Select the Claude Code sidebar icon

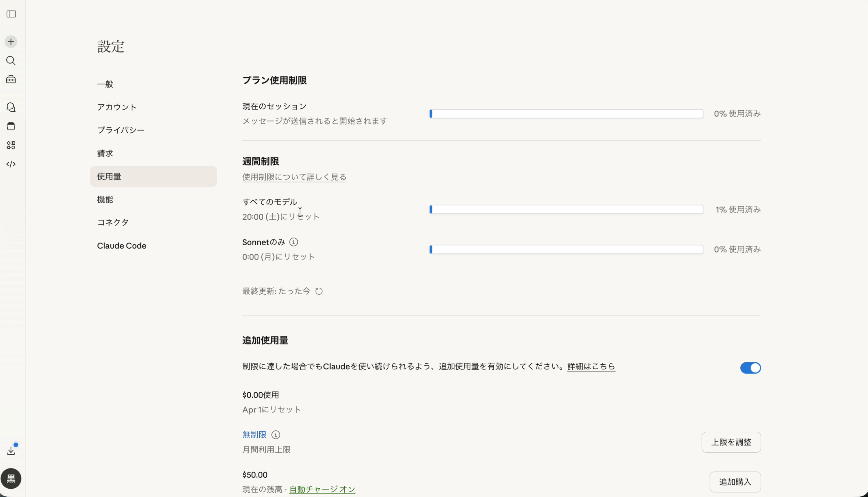tap(11, 164)
